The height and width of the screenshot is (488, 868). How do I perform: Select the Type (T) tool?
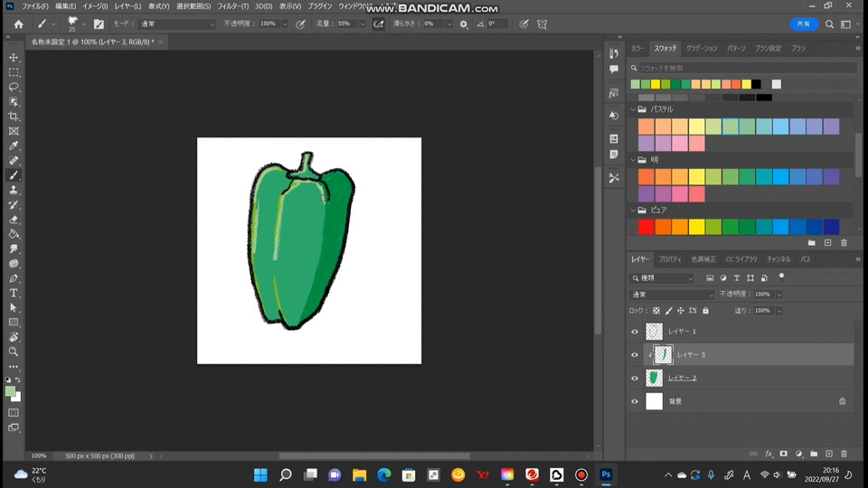[x=14, y=293]
